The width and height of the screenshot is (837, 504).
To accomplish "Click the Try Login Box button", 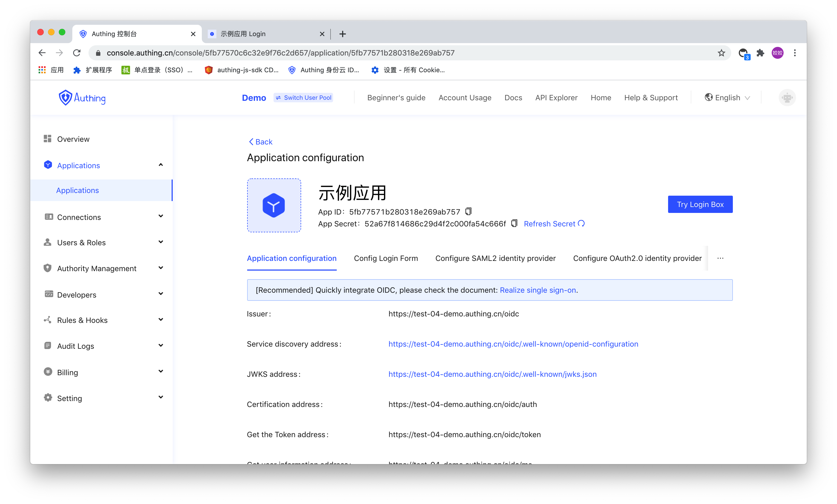I will tap(700, 204).
